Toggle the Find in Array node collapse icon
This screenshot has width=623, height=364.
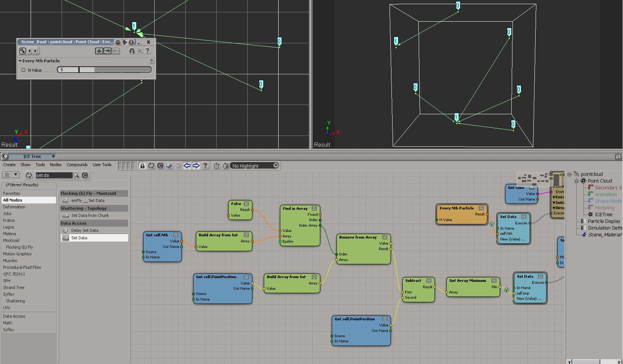click(314, 208)
